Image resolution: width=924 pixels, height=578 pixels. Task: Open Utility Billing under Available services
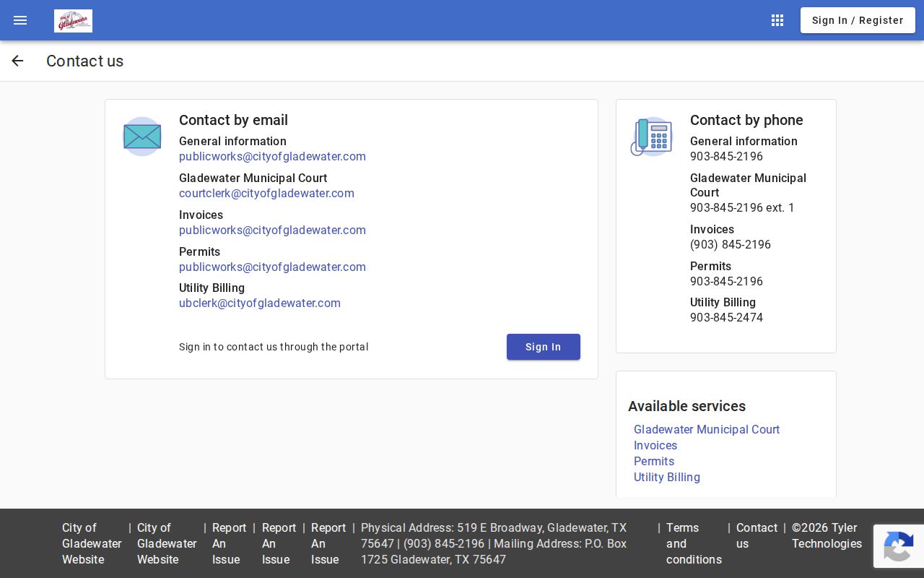[667, 477]
